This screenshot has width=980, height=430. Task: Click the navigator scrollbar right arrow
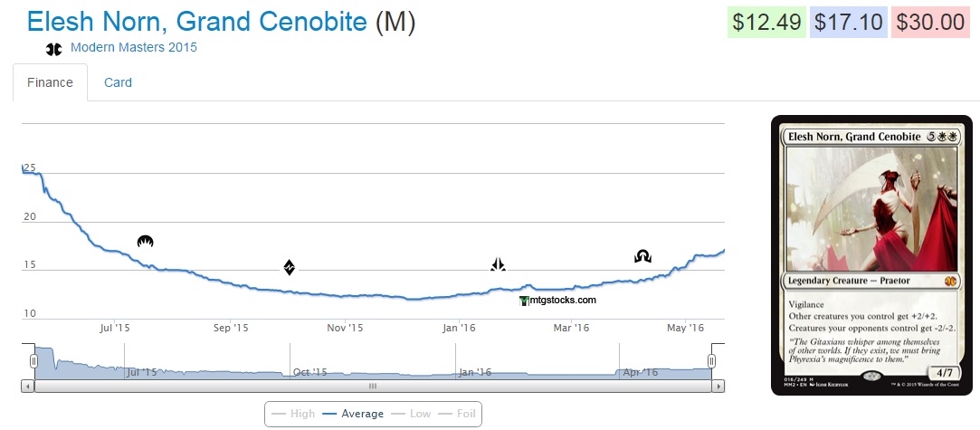(718, 386)
